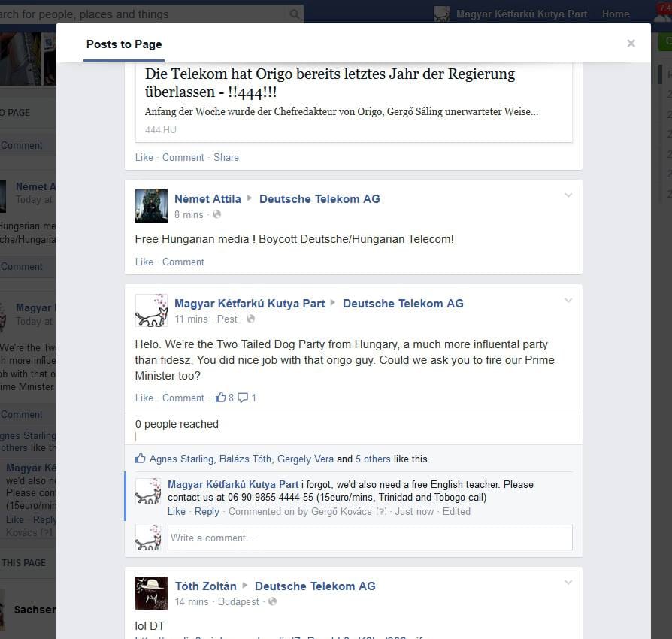Share the 444.hu Origo article post
The width and height of the screenshot is (672, 639).
point(226,157)
